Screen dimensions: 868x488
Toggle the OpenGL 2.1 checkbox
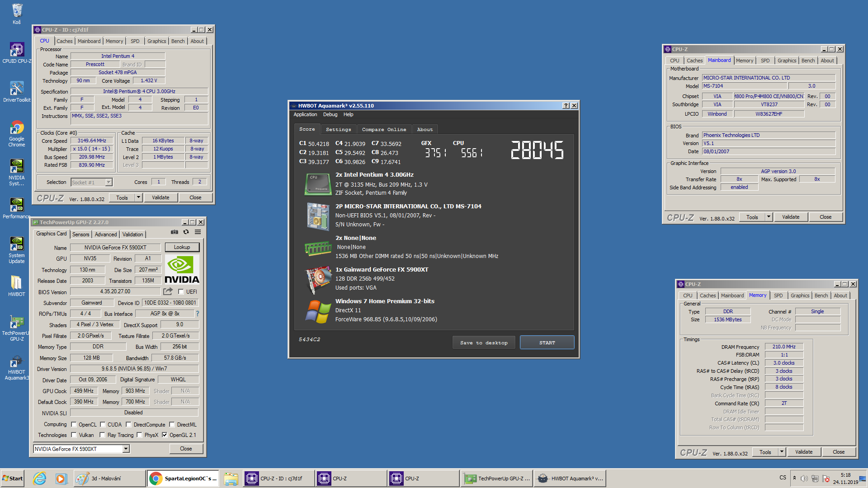click(x=165, y=435)
